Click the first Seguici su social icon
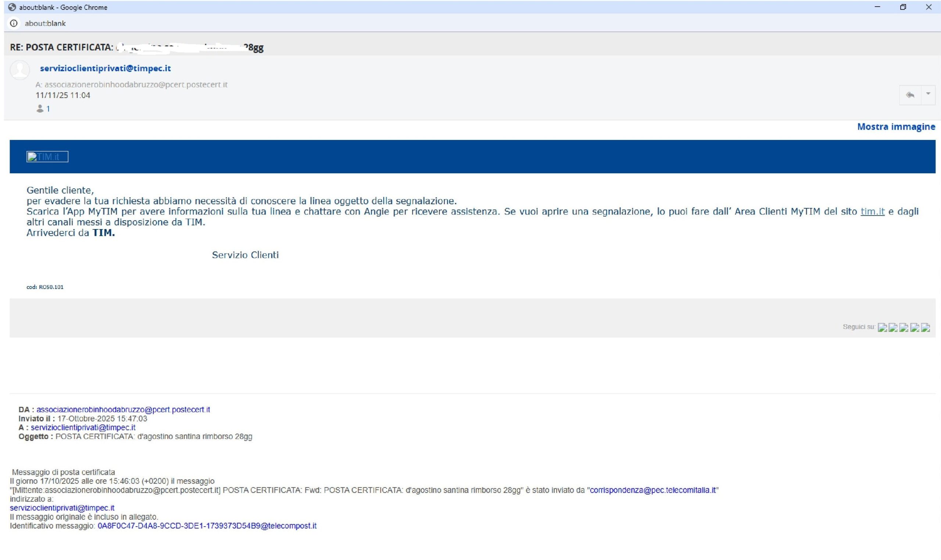The image size is (941, 560). (882, 327)
